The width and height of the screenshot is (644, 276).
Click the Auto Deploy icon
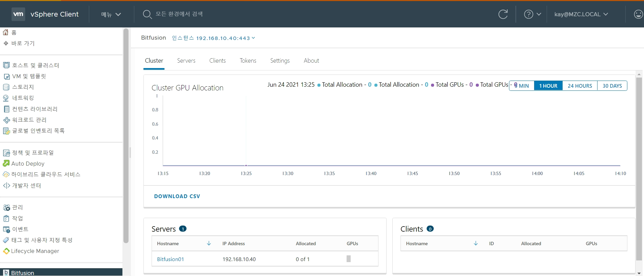tap(6, 164)
